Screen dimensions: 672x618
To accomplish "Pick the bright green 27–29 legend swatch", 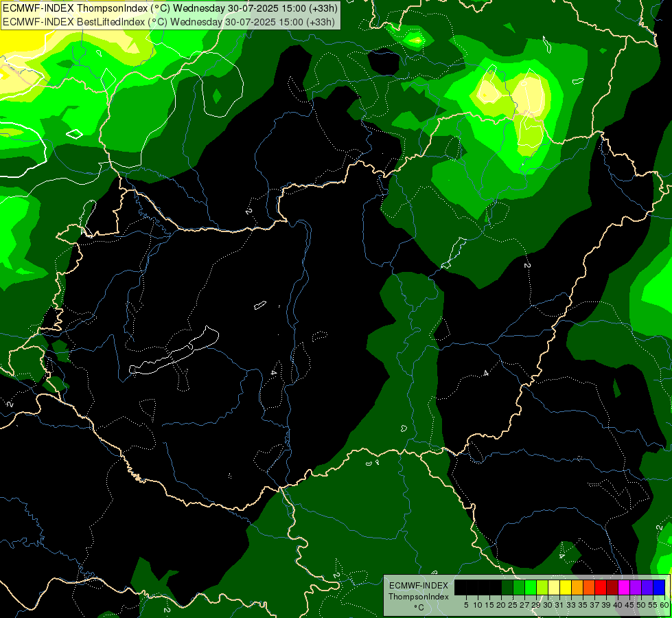I will pyautogui.click(x=531, y=587).
